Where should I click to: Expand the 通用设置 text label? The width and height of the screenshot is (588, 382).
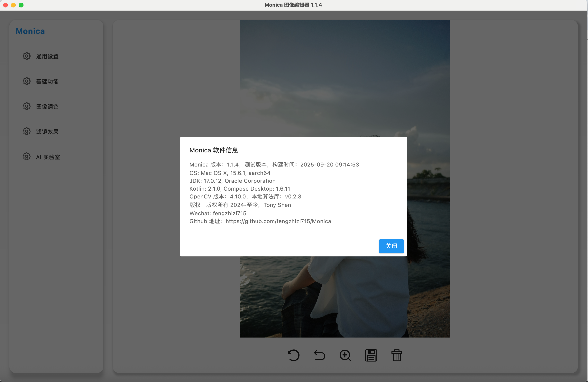47,57
